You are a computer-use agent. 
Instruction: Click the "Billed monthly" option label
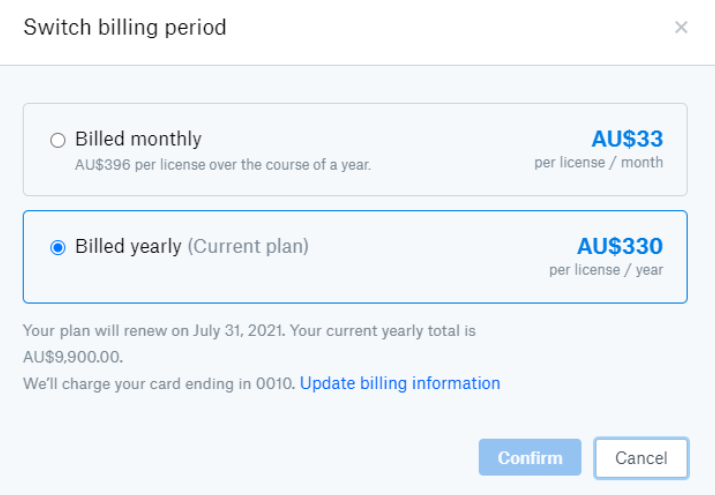point(138,139)
